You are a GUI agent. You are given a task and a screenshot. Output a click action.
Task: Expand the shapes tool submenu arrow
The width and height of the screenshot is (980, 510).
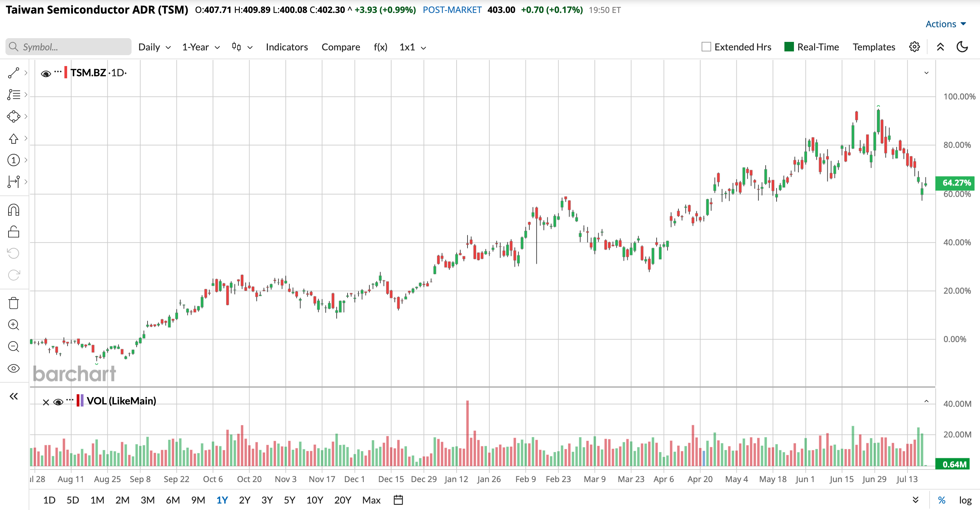pos(26,116)
